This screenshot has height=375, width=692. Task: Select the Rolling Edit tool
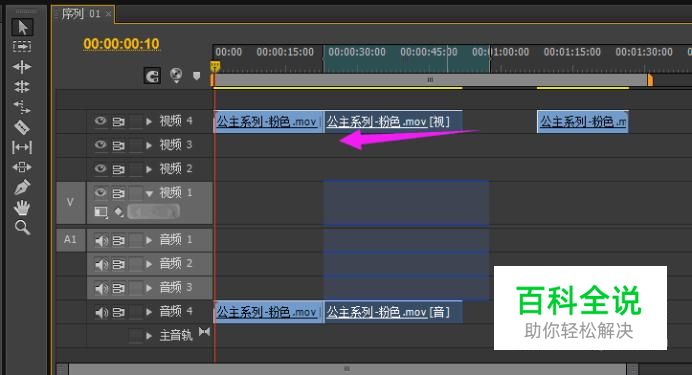22,86
